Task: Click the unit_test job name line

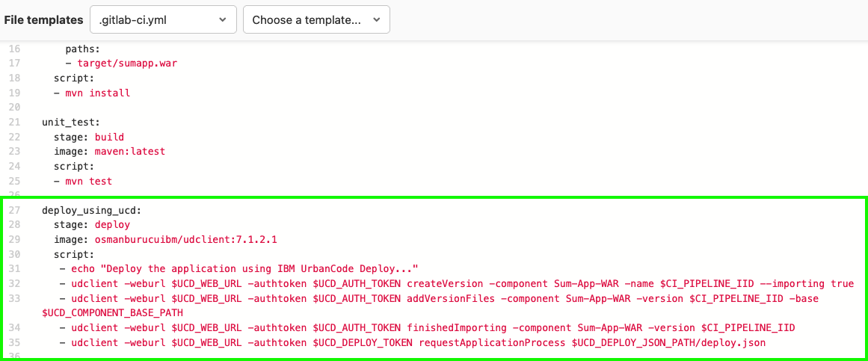Action: tap(71, 122)
